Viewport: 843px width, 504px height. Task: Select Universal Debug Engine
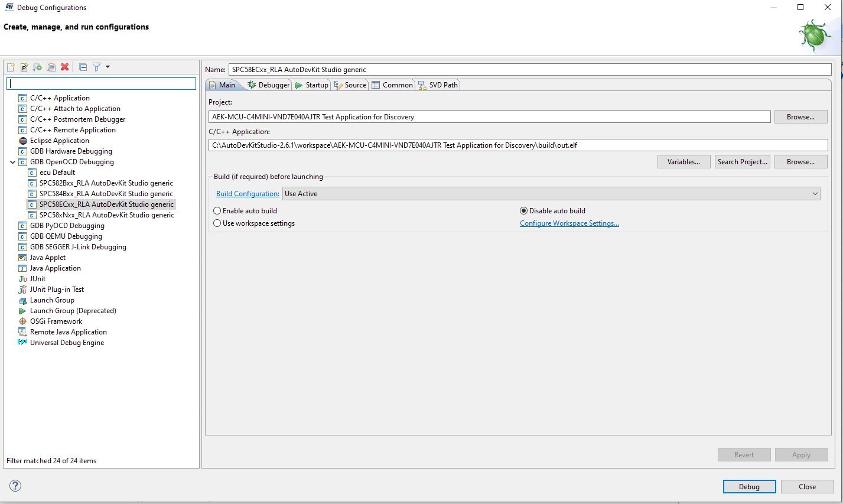click(67, 343)
